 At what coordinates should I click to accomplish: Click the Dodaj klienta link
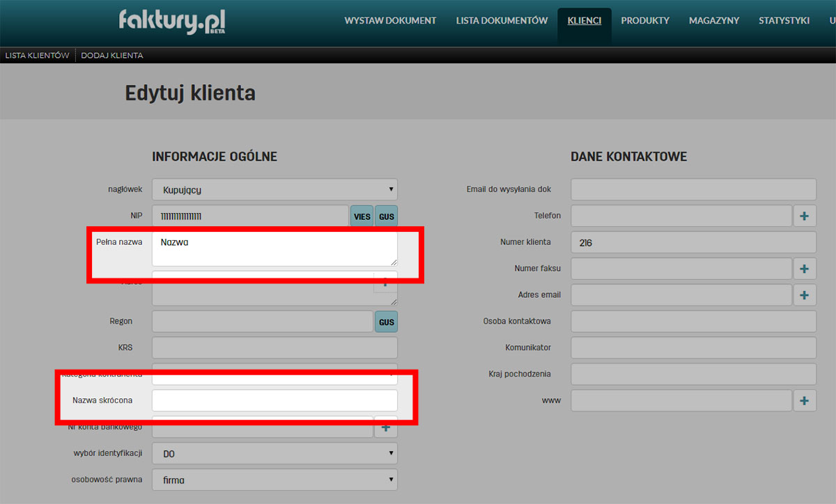coord(112,56)
